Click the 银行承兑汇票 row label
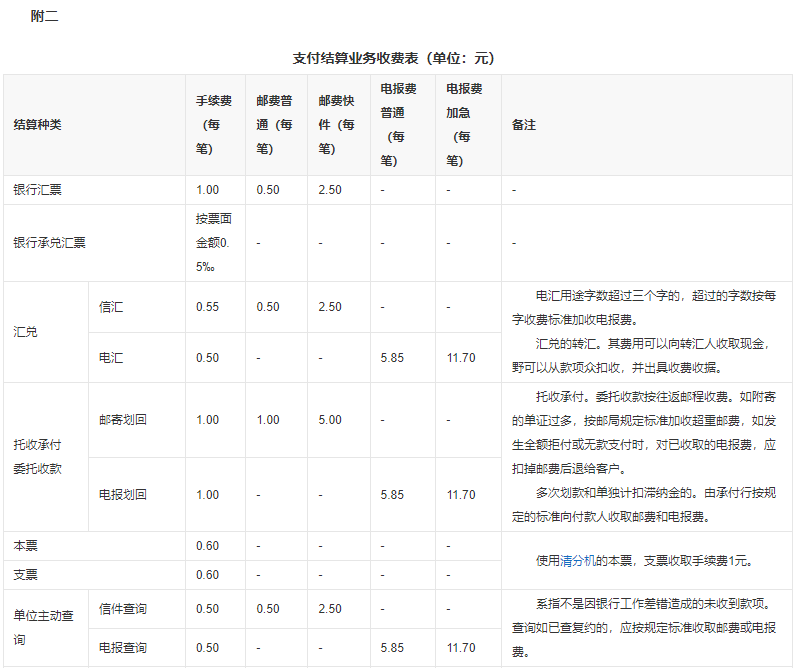The height and width of the screenshot is (668, 795). [49, 243]
